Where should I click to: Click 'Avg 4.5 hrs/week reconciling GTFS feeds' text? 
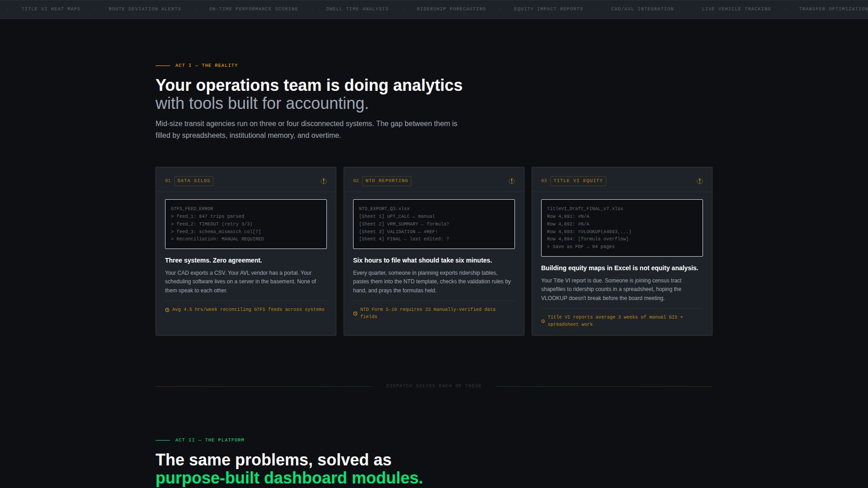click(x=248, y=310)
